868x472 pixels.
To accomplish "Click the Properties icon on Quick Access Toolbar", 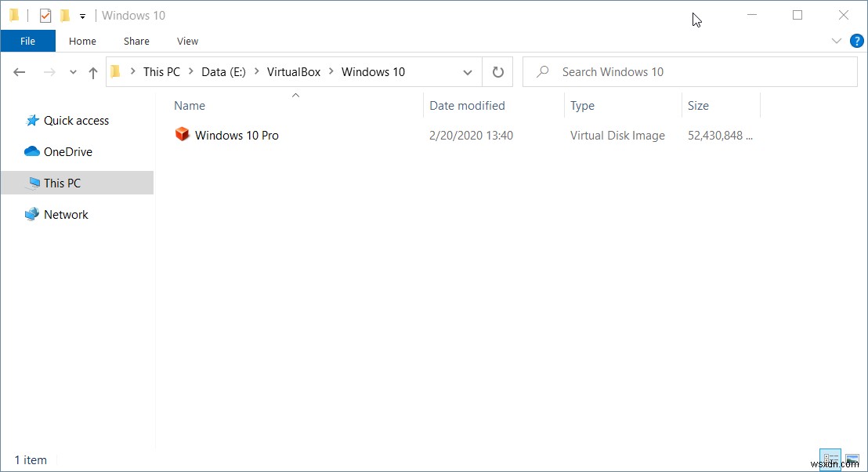I will pyautogui.click(x=45, y=15).
